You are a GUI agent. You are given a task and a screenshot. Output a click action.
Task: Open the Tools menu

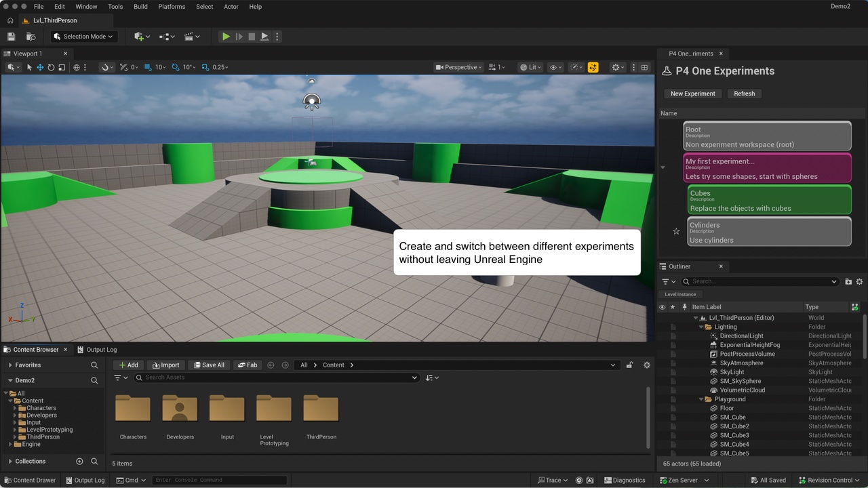(115, 7)
